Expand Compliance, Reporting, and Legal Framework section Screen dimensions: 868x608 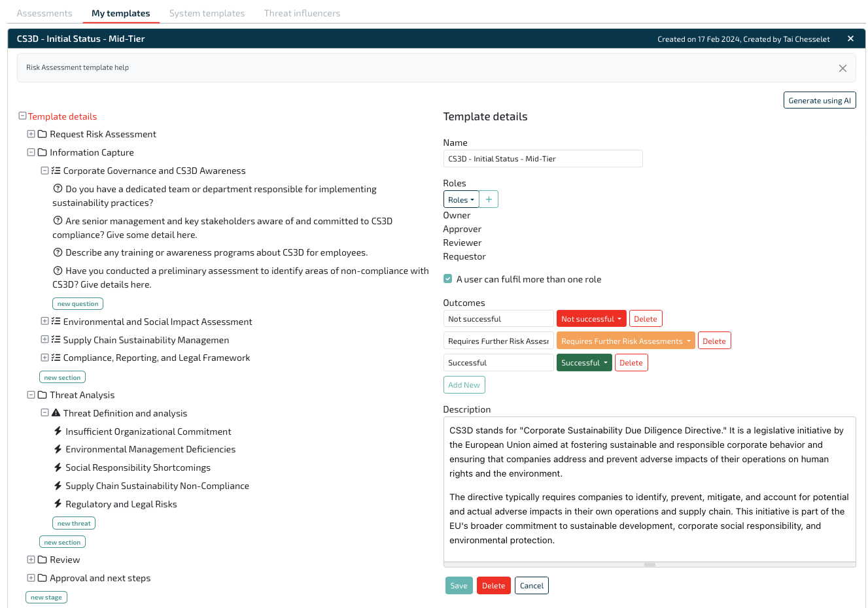click(x=44, y=358)
